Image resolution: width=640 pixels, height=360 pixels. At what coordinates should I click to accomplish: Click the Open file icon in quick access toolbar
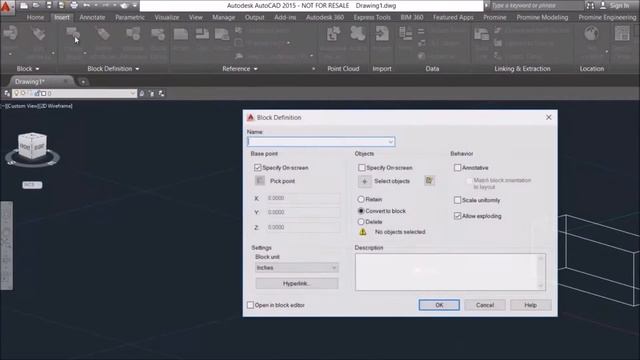[36, 5]
